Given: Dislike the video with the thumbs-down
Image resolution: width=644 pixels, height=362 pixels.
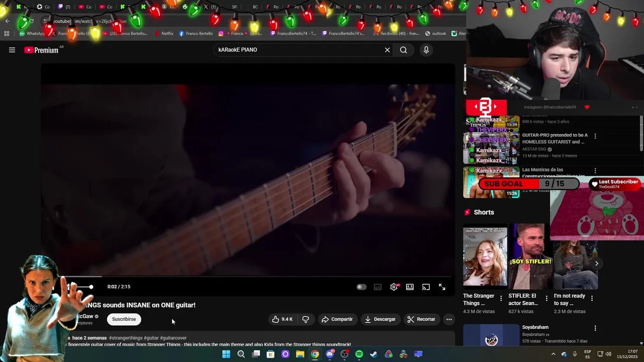Looking at the screenshot, I should [305, 319].
